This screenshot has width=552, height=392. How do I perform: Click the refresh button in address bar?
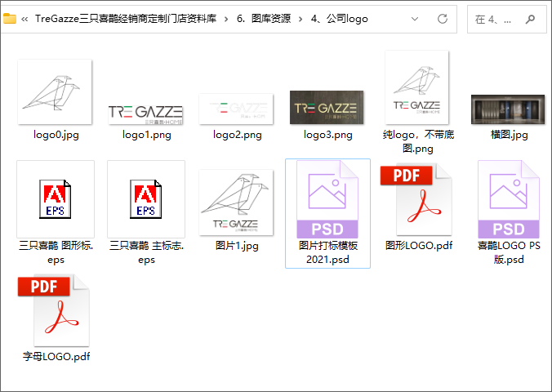click(443, 19)
